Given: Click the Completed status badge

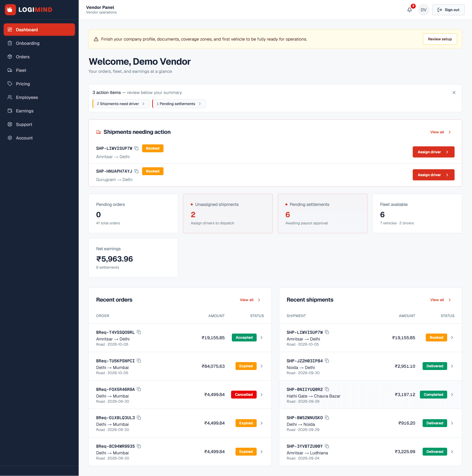Looking at the screenshot, I should (x=433, y=395).
